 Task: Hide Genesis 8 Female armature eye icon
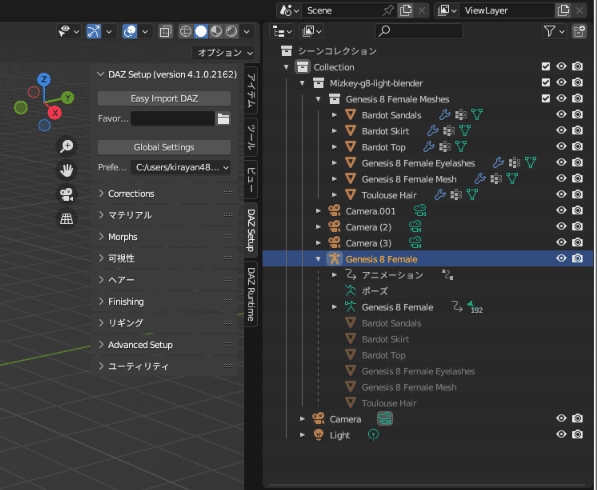tap(561, 258)
